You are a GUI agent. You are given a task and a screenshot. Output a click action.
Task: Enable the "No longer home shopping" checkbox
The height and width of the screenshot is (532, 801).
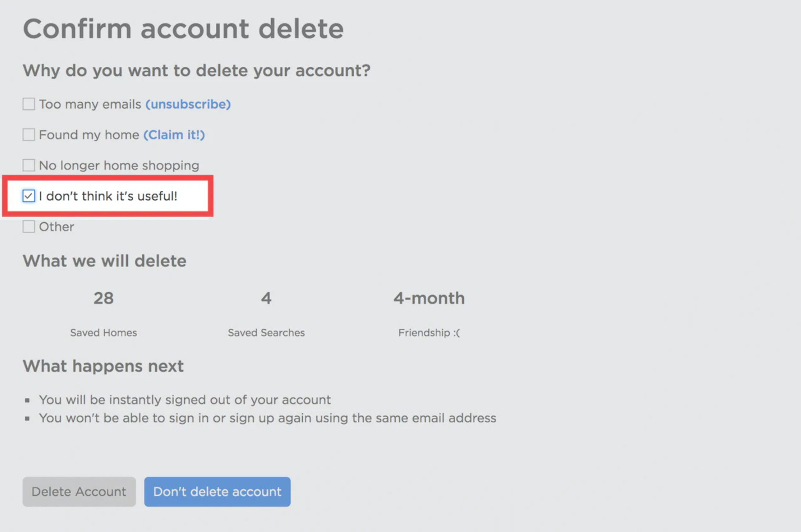coord(29,165)
